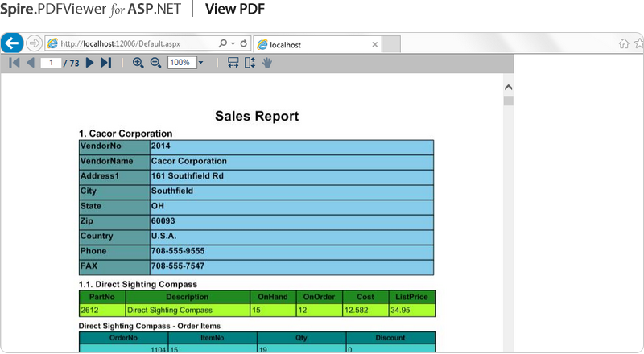Click Phone value 708-555-9555
Viewport: 644px width, 354px height.
[x=177, y=251]
